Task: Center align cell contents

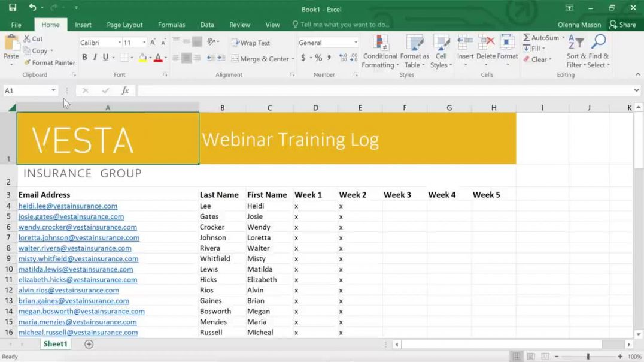Action: pos(187,58)
